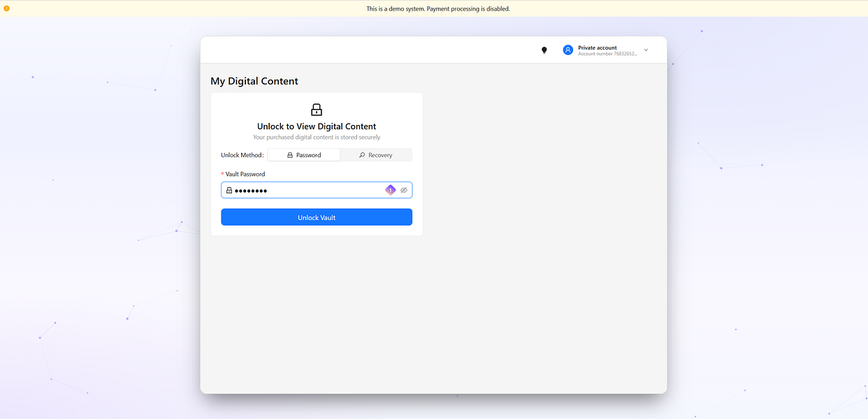Click the purple password manager icon

click(391, 190)
